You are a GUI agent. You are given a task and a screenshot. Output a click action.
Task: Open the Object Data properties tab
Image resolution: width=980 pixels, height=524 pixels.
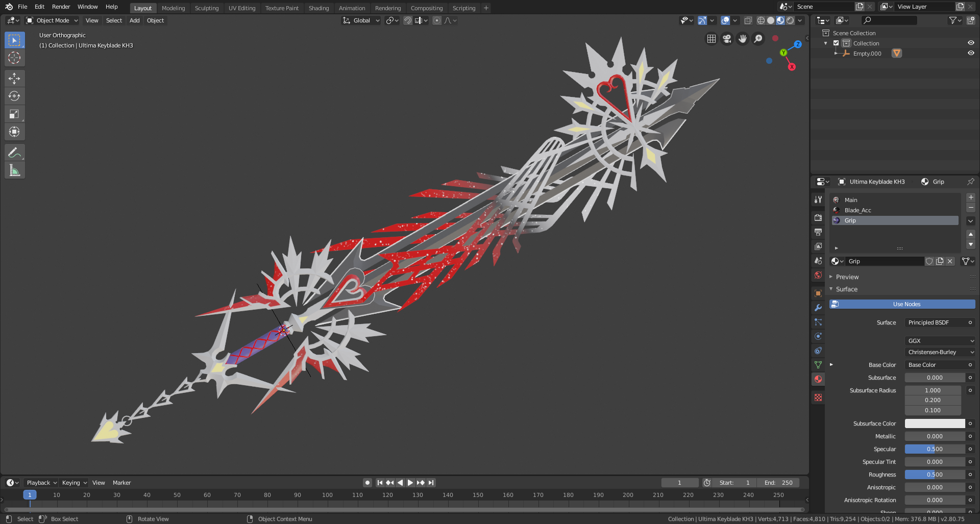pos(818,365)
